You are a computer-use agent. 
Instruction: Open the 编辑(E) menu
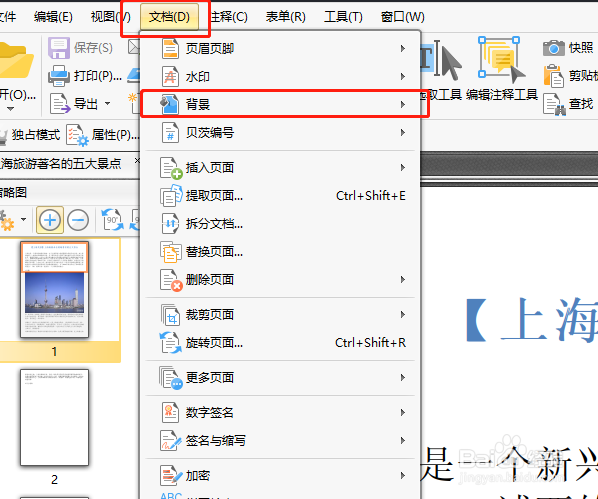point(53,17)
